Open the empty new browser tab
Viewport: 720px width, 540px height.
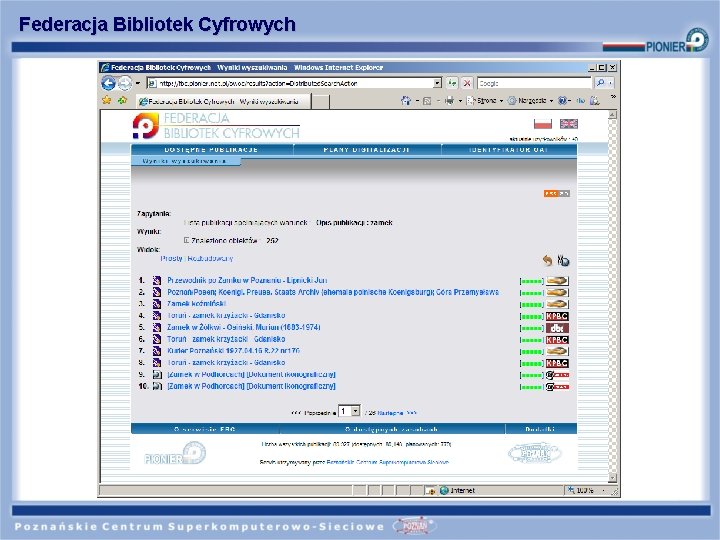click(x=321, y=101)
